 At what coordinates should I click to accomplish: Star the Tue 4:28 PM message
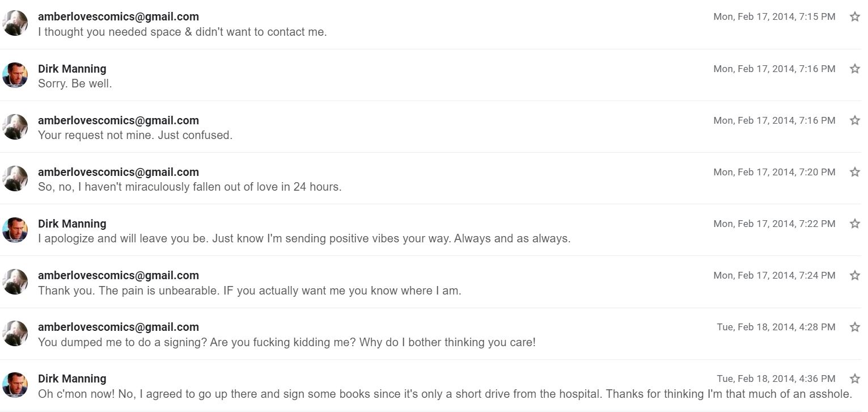coord(854,327)
